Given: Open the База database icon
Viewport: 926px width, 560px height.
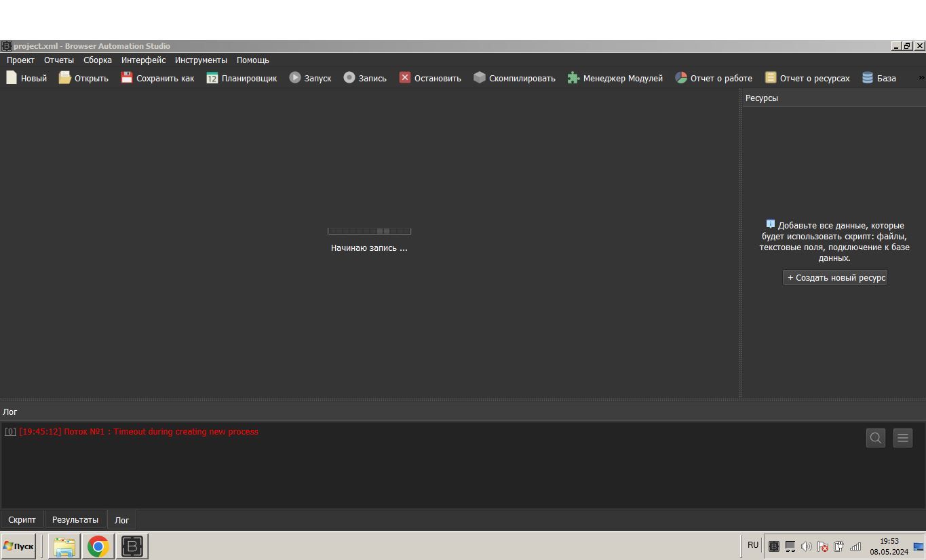Looking at the screenshot, I should click(x=868, y=78).
